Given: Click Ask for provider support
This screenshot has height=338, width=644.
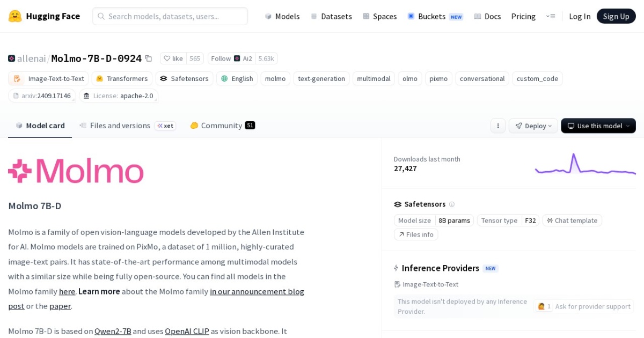Looking at the screenshot, I should (x=592, y=306).
